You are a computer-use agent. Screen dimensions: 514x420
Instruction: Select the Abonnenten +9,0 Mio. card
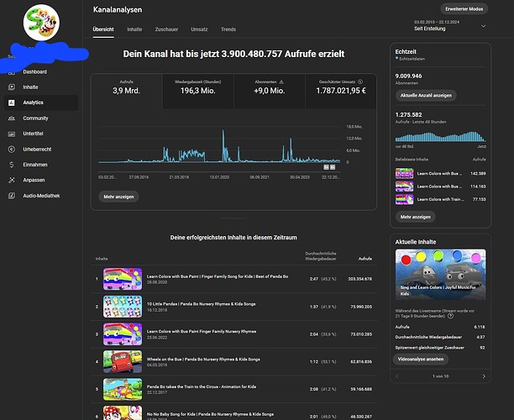tap(270, 91)
